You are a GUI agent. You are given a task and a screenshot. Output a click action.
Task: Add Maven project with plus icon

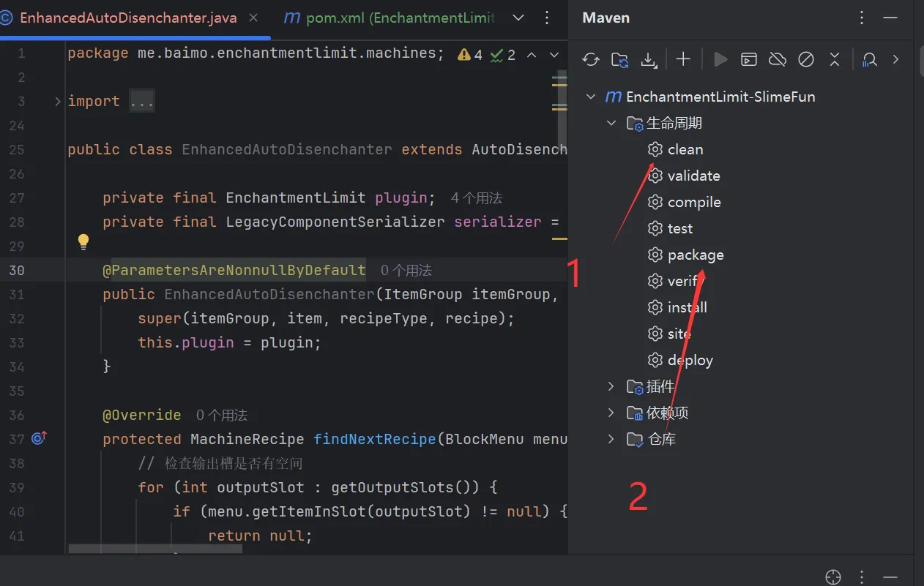pyautogui.click(x=683, y=60)
